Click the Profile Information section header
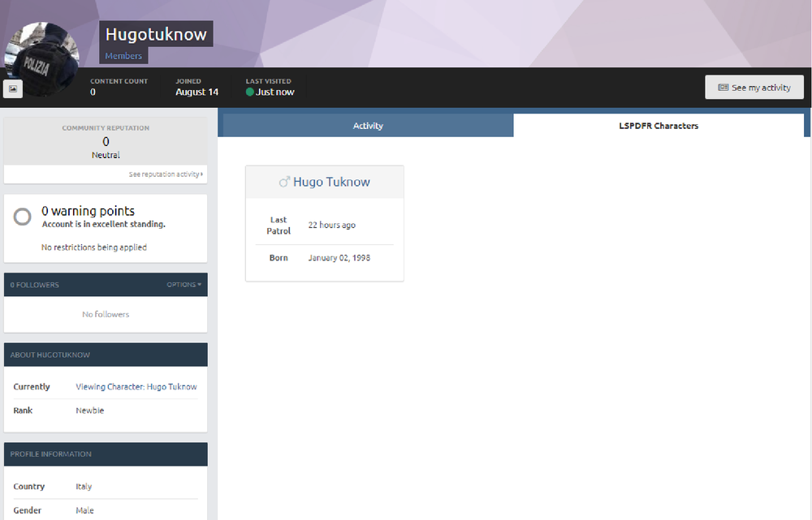 click(106, 454)
